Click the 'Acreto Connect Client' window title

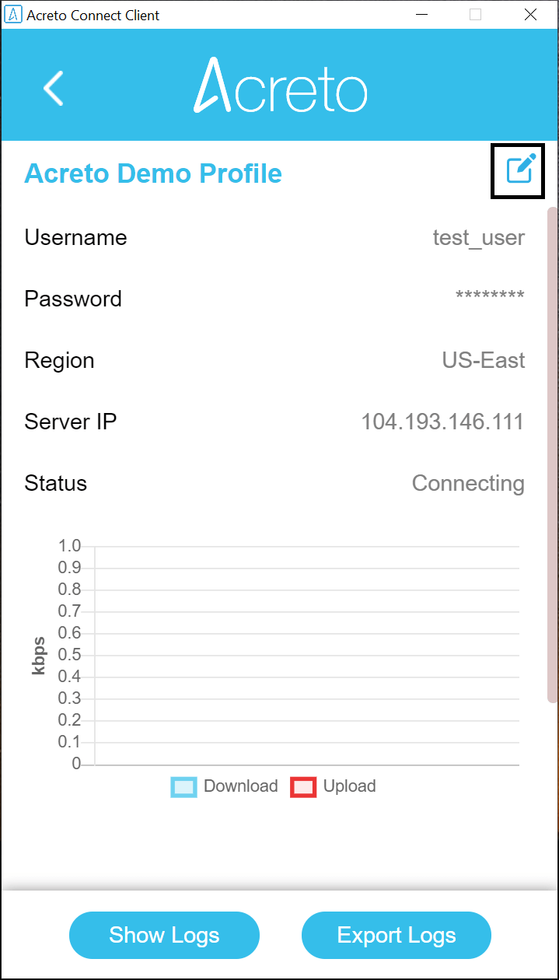(93, 15)
